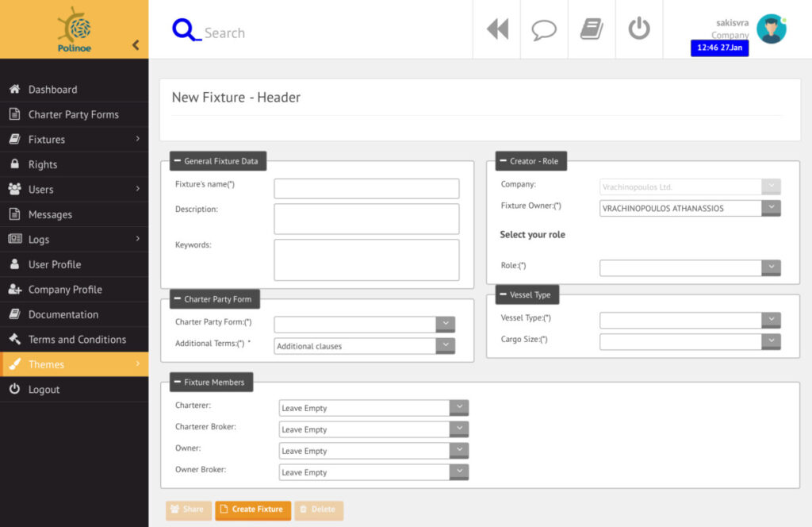The image size is (812, 527).
Task: Go to Terms and Conditions in sidebar
Action: 77,339
